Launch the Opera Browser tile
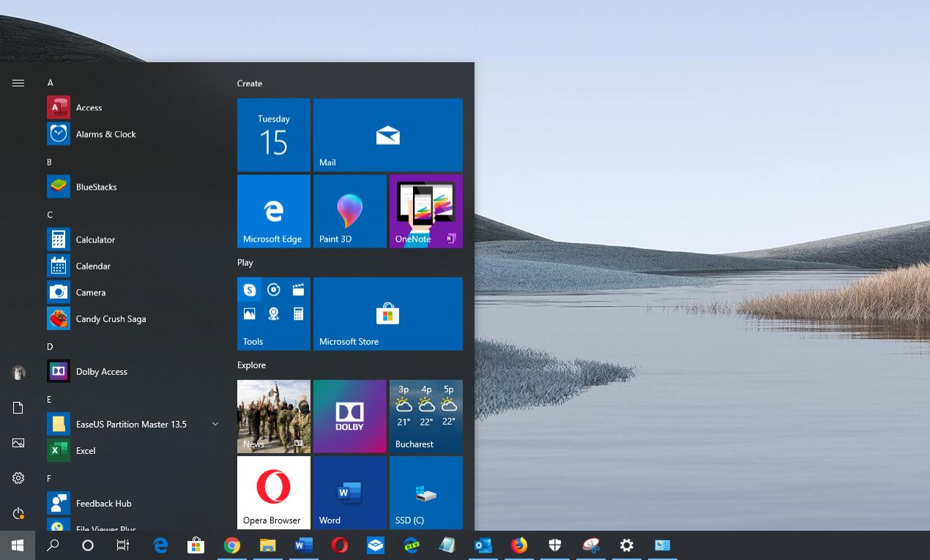930x560 pixels. coord(274,492)
